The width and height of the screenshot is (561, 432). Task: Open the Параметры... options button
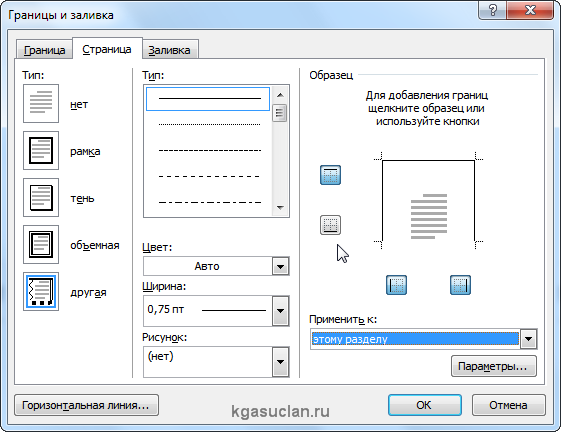(494, 366)
